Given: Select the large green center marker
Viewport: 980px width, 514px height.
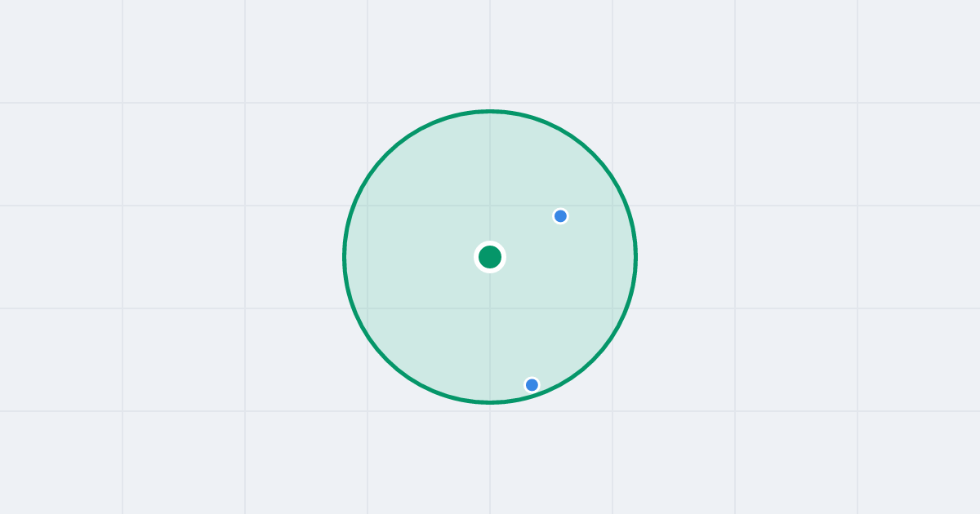Looking at the screenshot, I should coord(490,257).
